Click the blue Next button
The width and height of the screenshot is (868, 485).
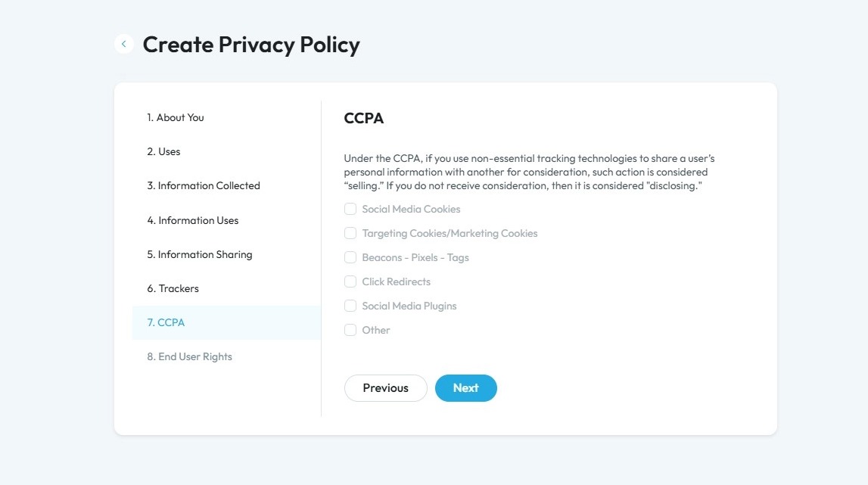click(x=466, y=388)
